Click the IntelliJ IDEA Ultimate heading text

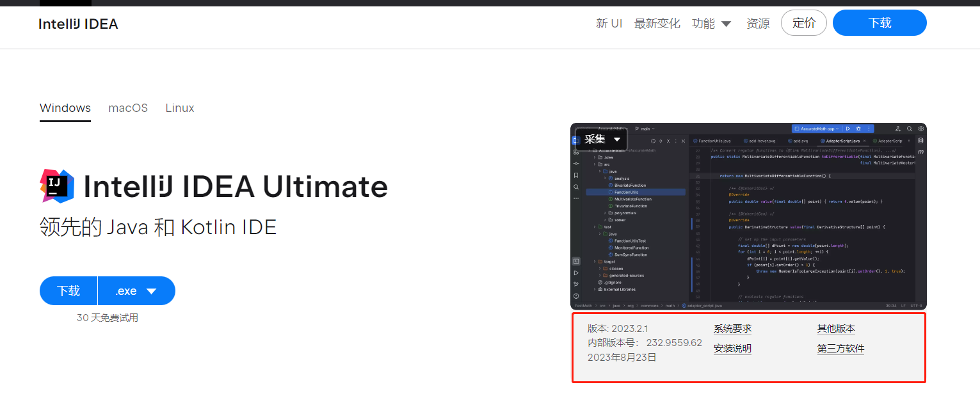236,186
